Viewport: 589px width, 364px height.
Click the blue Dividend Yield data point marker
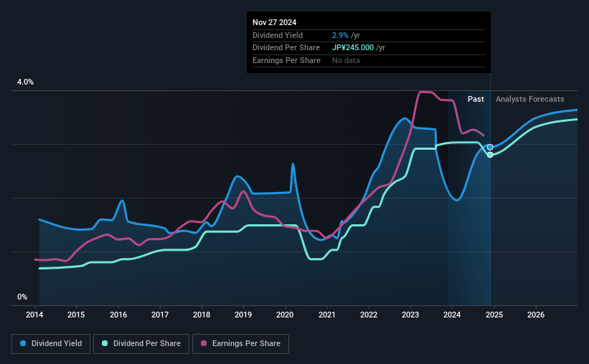[490, 147]
